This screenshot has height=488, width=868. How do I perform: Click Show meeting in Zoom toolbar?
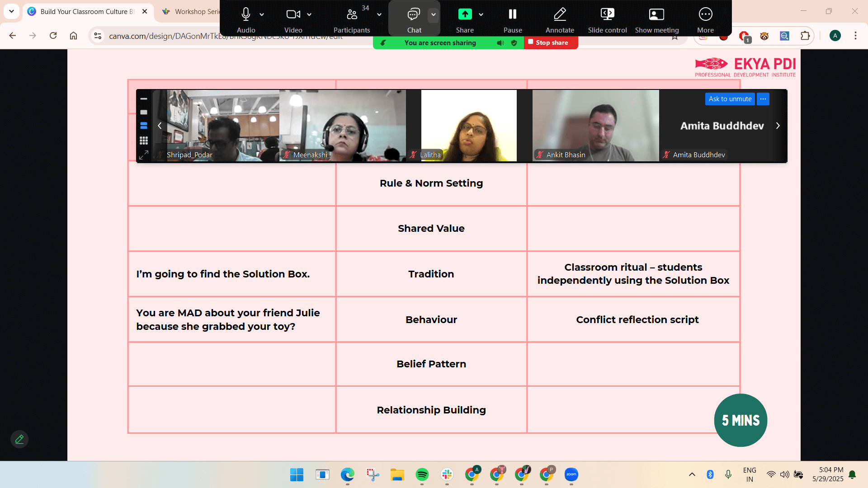pyautogui.click(x=657, y=19)
